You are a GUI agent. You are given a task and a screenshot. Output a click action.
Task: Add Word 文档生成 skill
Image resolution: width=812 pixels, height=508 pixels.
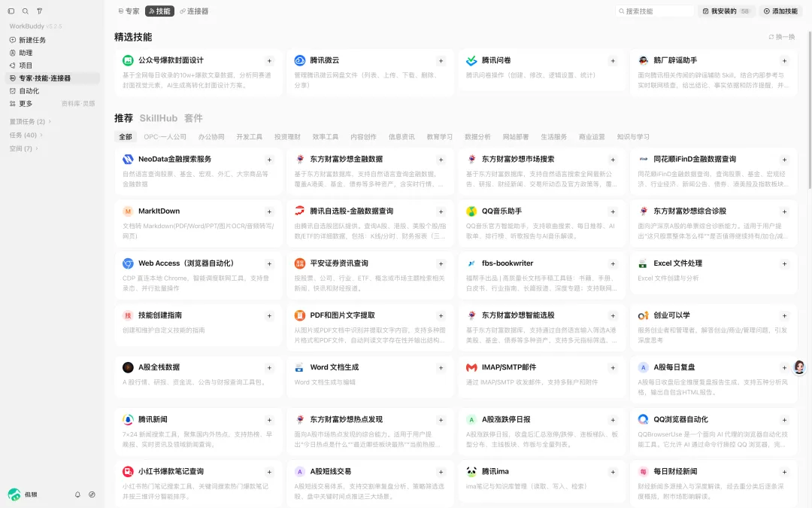click(441, 367)
